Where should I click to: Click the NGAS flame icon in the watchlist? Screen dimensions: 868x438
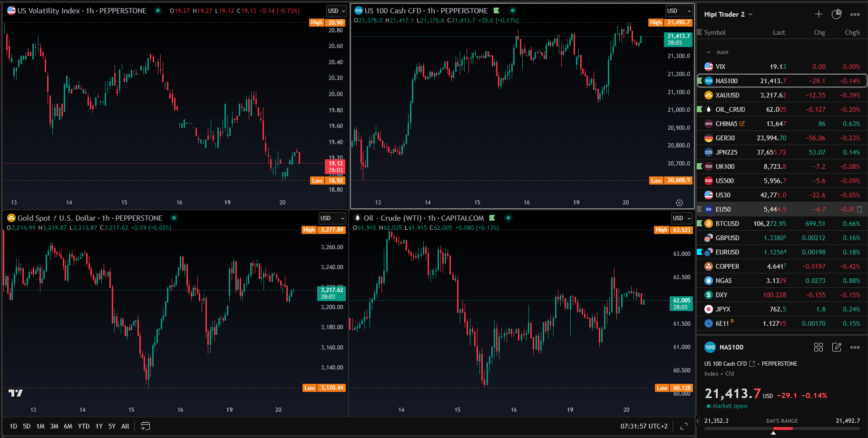(709, 281)
